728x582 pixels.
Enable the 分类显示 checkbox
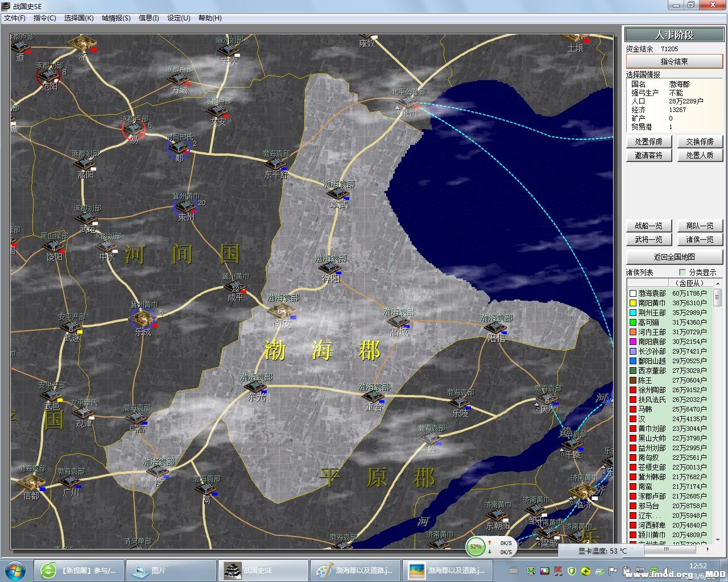[x=682, y=272]
